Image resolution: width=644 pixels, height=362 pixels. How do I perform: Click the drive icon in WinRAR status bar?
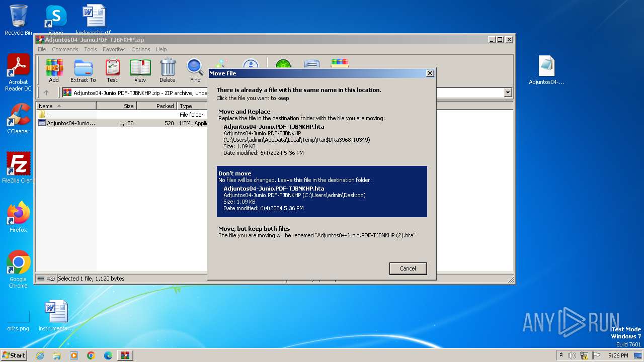(x=42, y=279)
